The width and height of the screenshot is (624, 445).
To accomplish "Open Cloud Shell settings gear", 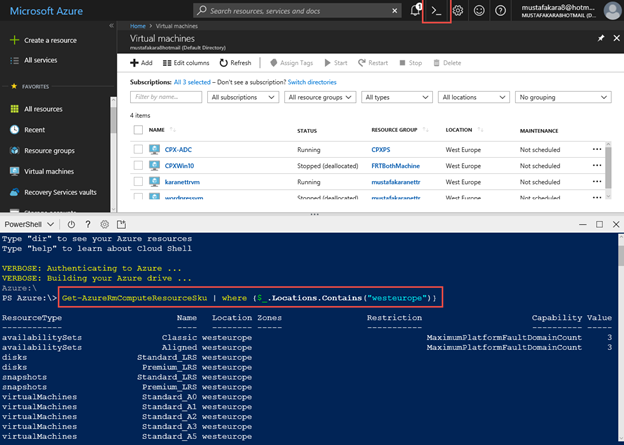I will pos(105,224).
